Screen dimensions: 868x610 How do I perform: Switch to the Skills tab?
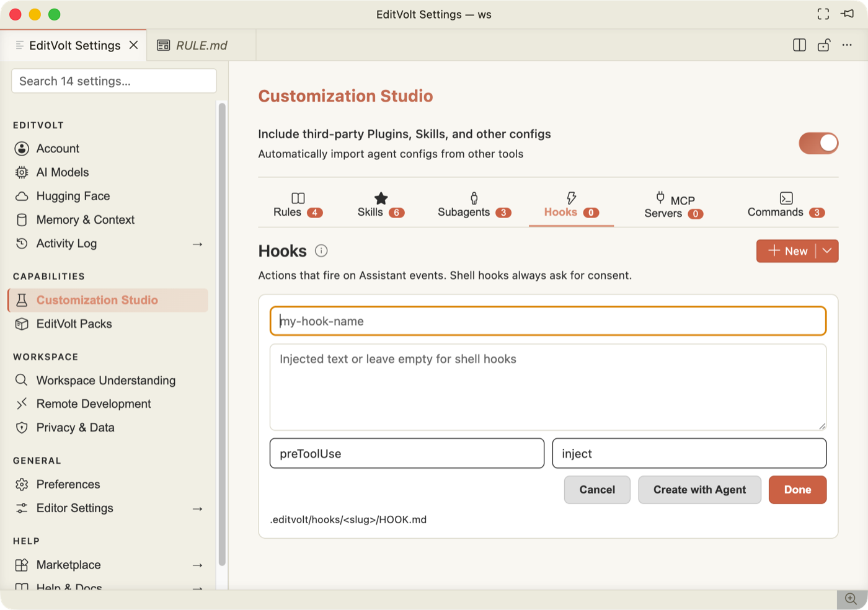381,205
